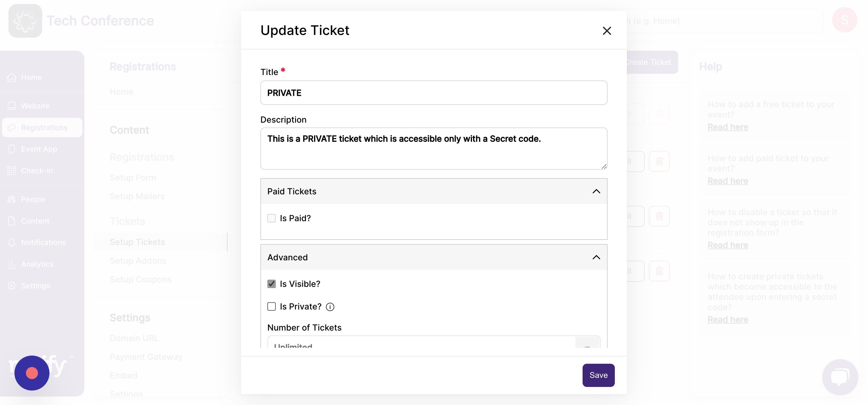The width and height of the screenshot is (868, 405).
Task: Close the Update Ticket dialog
Action: 606,31
